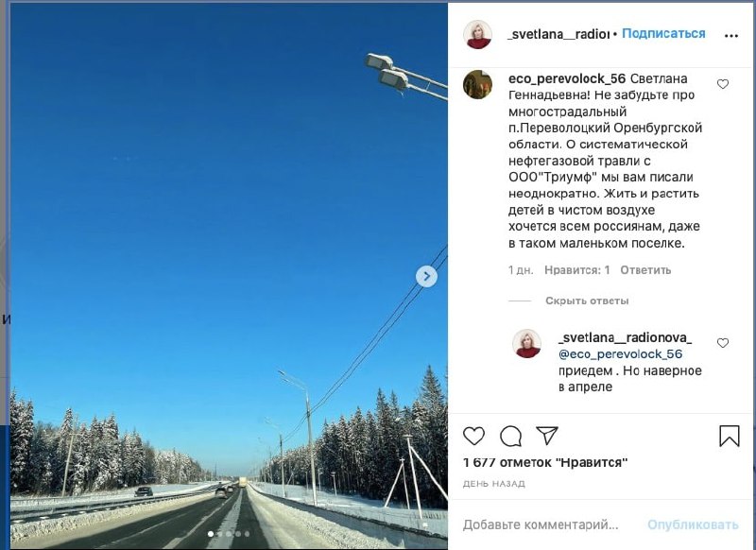The height and width of the screenshot is (550, 756).
Task: Like _svetlana__radionova_'s reply
Action: point(722,343)
